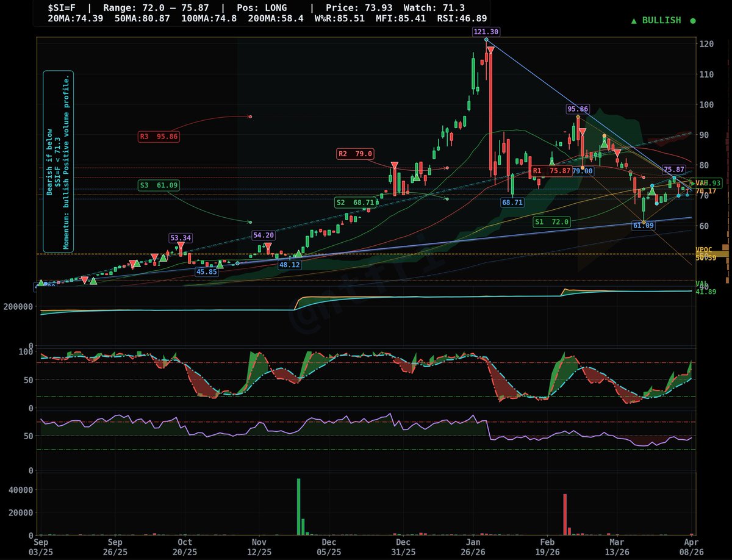
Task: Click the Jan 26/26 date on the time axis
Action: click(473, 546)
